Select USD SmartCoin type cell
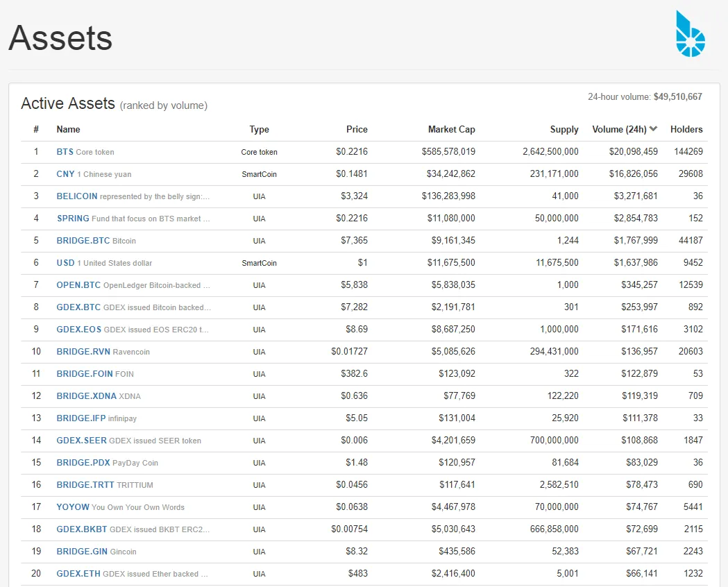This screenshot has height=587, width=728. [259, 263]
